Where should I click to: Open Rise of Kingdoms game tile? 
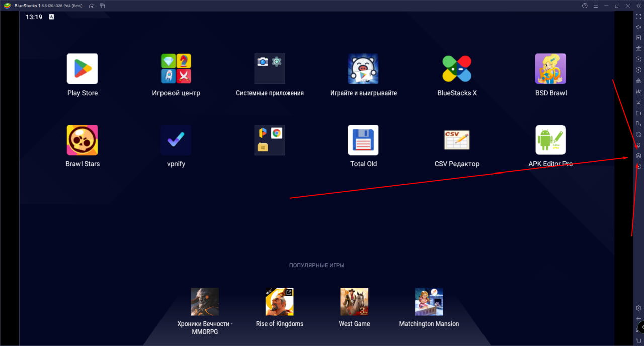(x=280, y=302)
